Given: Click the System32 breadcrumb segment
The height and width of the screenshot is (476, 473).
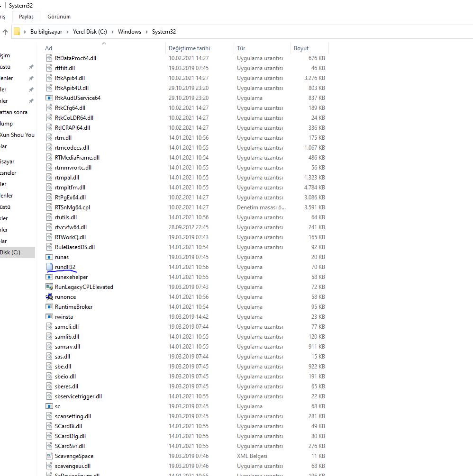Looking at the screenshot, I should (164, 32).
